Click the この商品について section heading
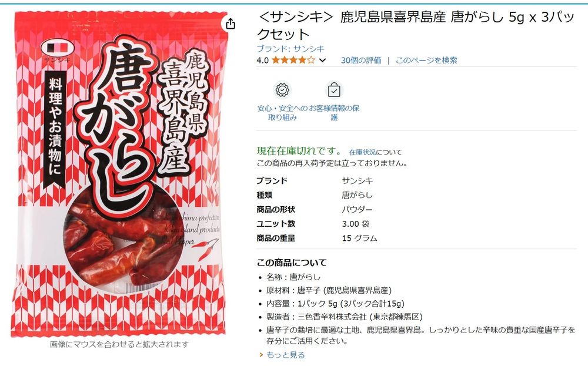The image size is (588, 366). [292, 263]
